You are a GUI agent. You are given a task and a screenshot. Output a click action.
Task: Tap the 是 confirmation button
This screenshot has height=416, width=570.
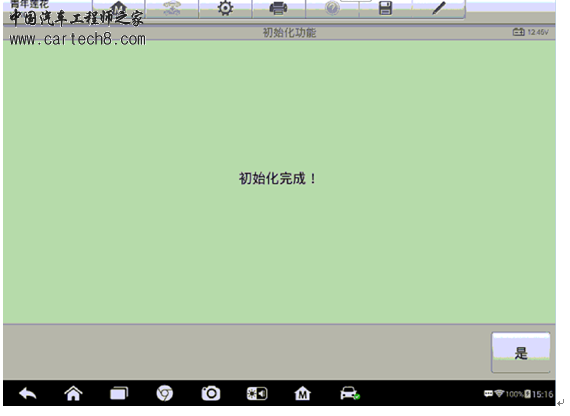[521, 352]
